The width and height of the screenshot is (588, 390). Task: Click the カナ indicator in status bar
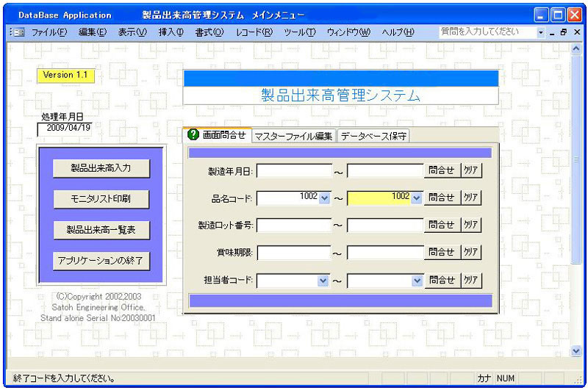(484, 378)
